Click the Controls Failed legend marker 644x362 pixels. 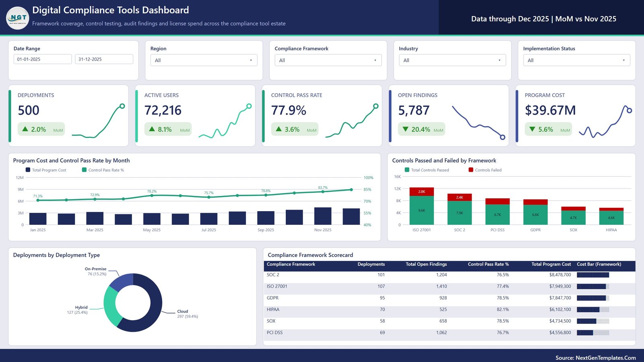471,170
